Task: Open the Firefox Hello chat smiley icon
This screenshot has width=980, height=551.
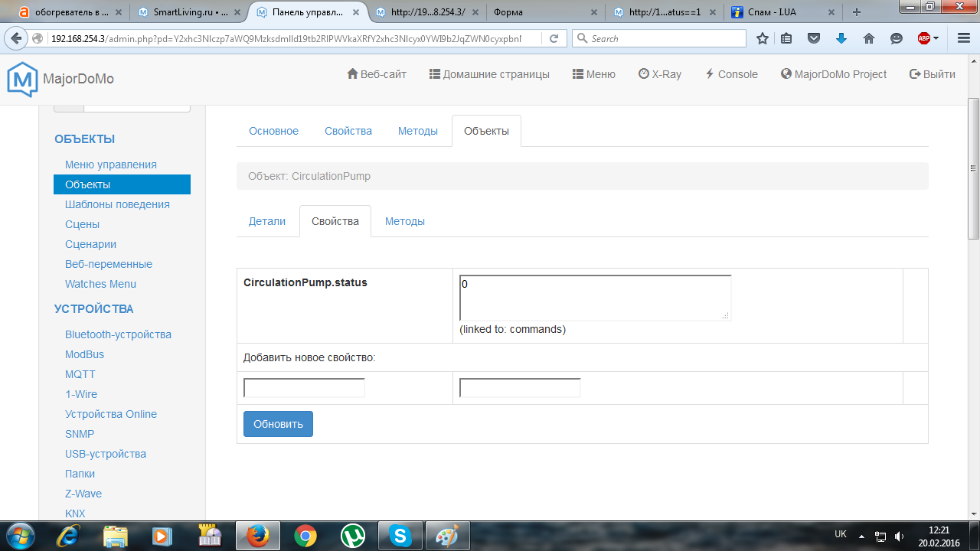Action: tap(896, 38)
